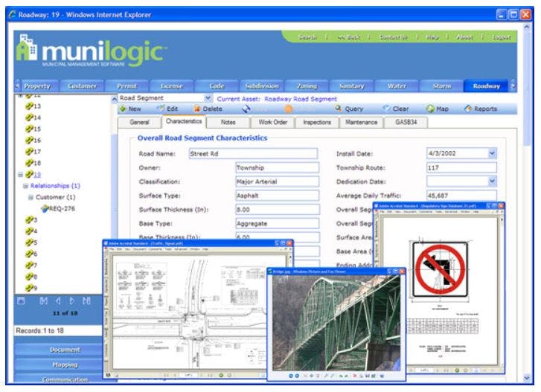541x392 pixels.
Task: Click the Average Daily Traffic field
Action: coord(461,196)
